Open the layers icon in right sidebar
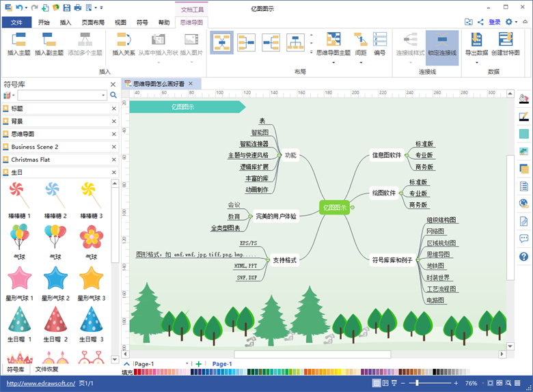The image size is (533, 392). (x=524, y=169)
